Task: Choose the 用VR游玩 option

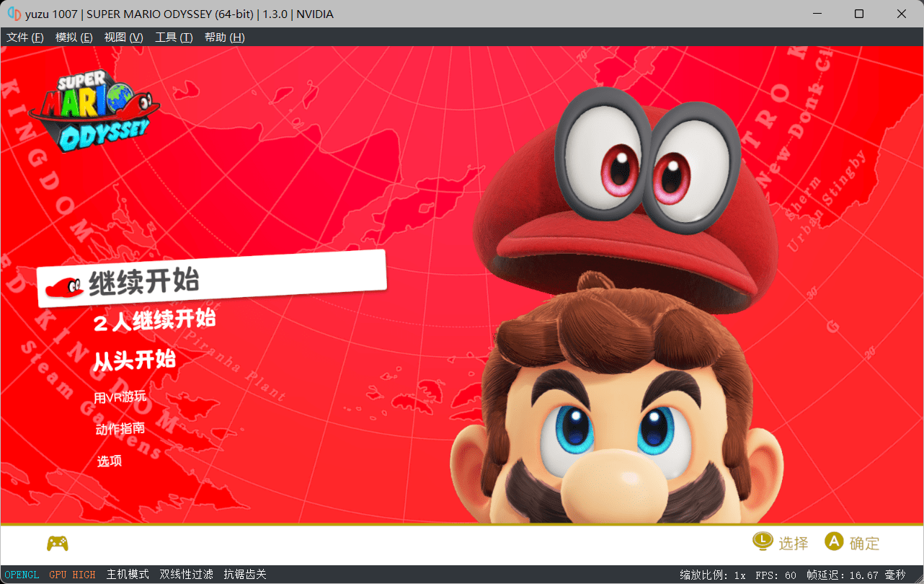Action: 120,397
